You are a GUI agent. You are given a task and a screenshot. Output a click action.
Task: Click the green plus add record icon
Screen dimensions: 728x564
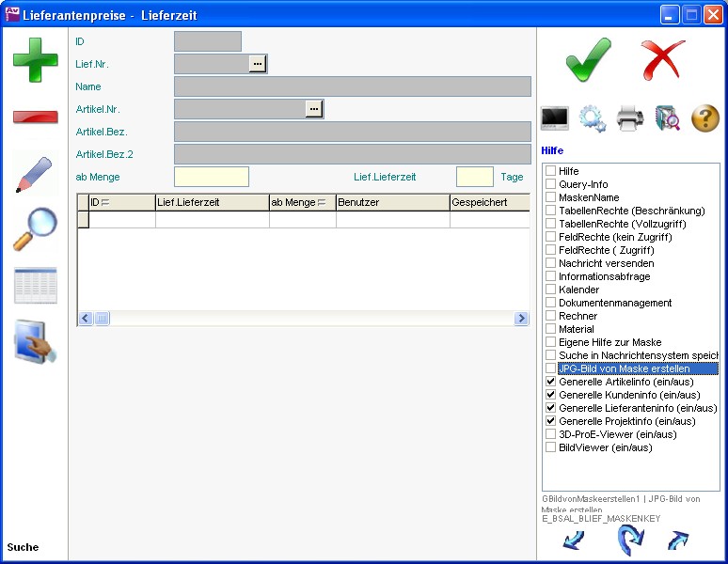click(35, 60)
